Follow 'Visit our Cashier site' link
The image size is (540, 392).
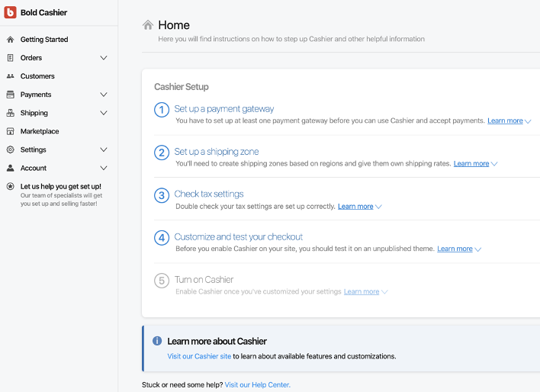[x=199, y=356]
